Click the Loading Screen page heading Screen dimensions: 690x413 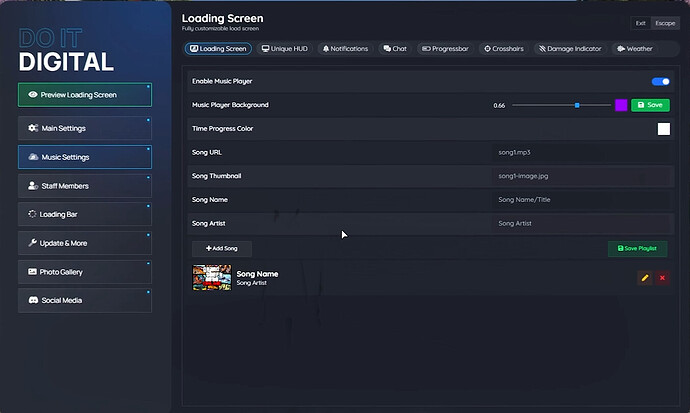pyautogui.click(x=223, y=18)
